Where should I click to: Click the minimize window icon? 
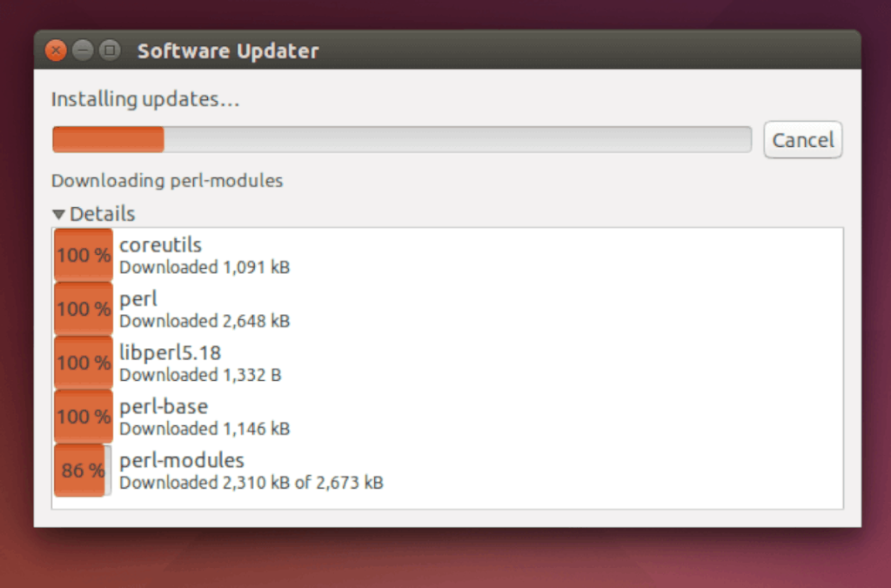pyautogui.click(x=83, y=50)
